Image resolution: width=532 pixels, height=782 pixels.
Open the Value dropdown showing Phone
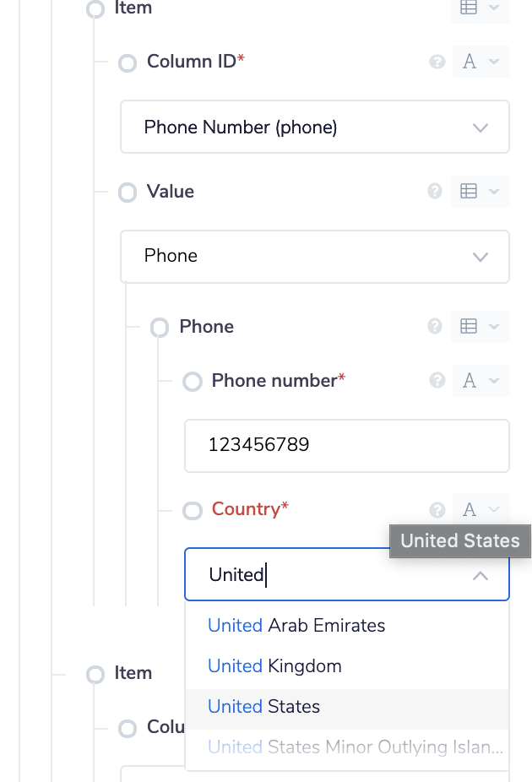click(x=314, y=257)
